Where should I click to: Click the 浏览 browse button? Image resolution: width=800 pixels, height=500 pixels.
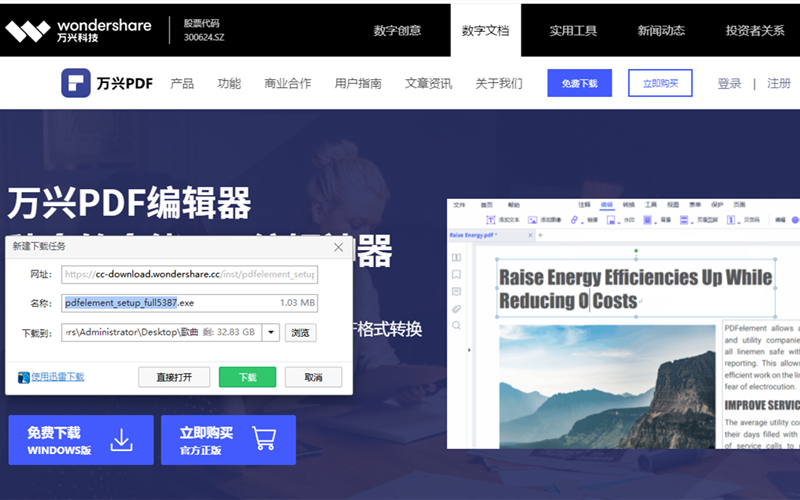[300, 332]
